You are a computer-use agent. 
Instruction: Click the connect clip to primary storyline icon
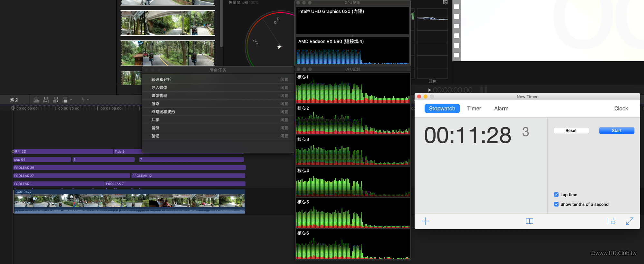[x=36, y=100]
